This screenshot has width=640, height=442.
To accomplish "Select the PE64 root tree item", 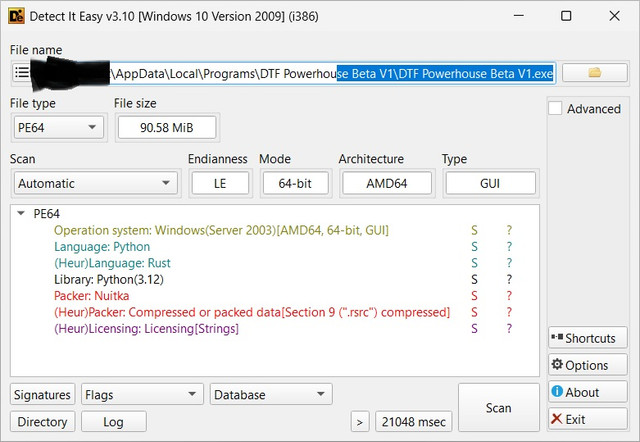I will click(47, 213).
